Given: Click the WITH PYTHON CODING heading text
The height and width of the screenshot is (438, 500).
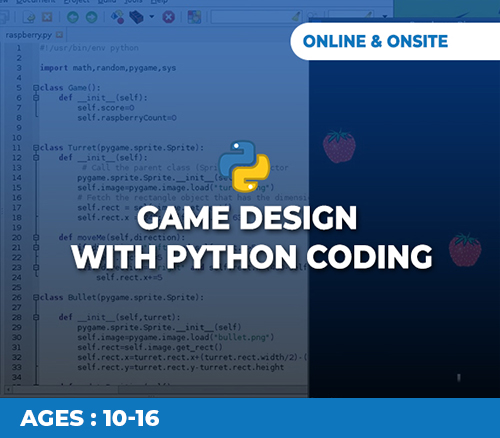Looking at the screenshot, I should pos(252,256).
